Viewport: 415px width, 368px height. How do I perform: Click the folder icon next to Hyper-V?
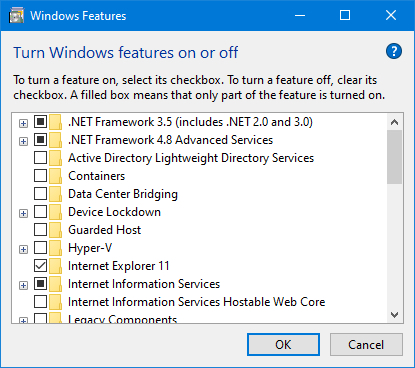coord(56,248)
